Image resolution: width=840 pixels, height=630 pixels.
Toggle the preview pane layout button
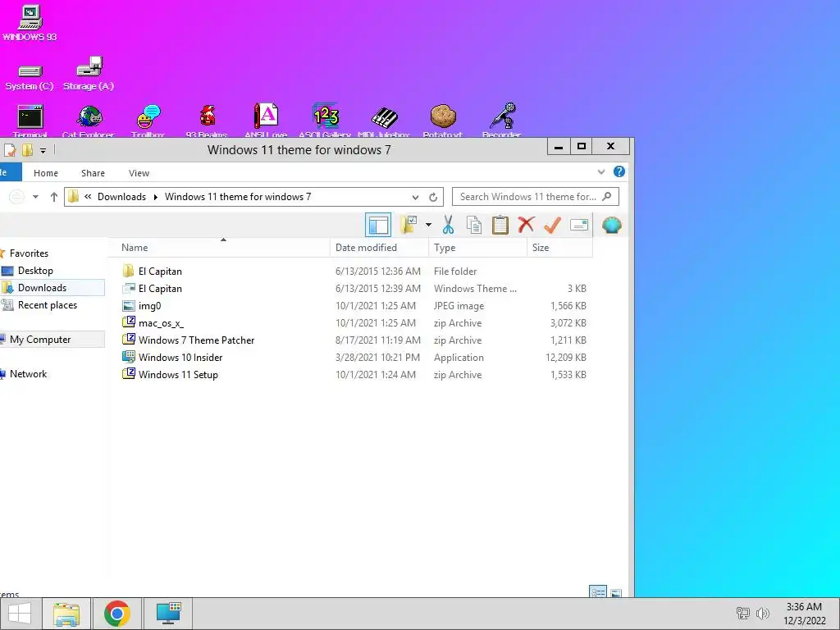(x=378, y=225)
